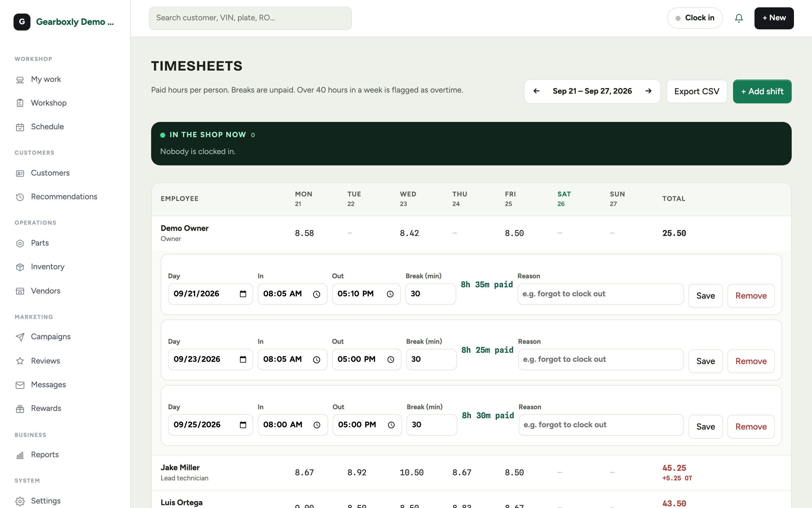This screenshot has width=812, height=508.
Task: Open calendar picker for 09/21/2026 day
Action: pyautogui.click(x=243, y=294)
